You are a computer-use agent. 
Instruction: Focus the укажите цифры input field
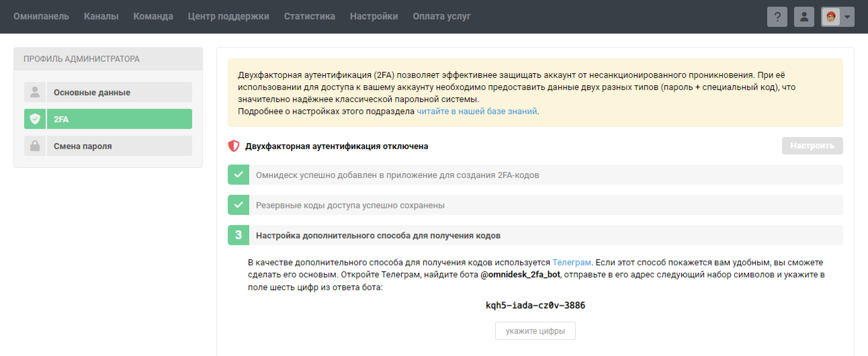535,331
